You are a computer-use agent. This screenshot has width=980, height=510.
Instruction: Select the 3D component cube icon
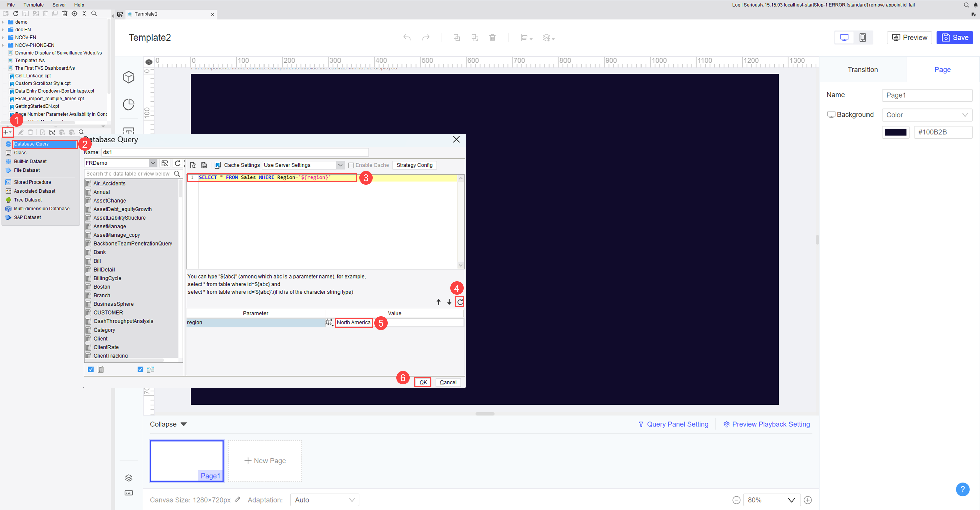click(129, 77)
